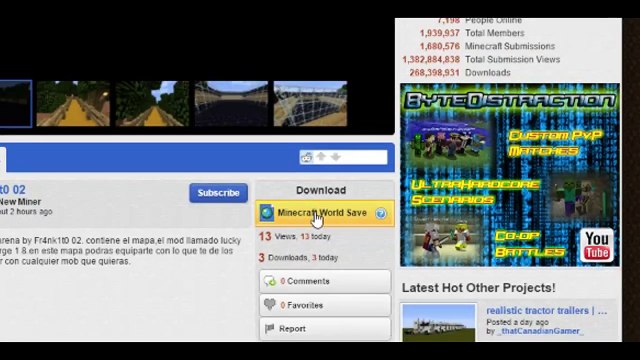640x360 pixels.
Task: Open the tractor trailers project thumbnail
Action: (x=439, y=323)
